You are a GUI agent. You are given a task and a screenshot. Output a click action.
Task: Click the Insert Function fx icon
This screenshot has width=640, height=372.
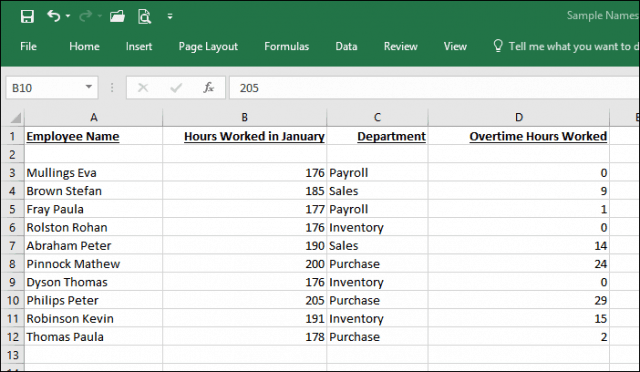point(209,87)
